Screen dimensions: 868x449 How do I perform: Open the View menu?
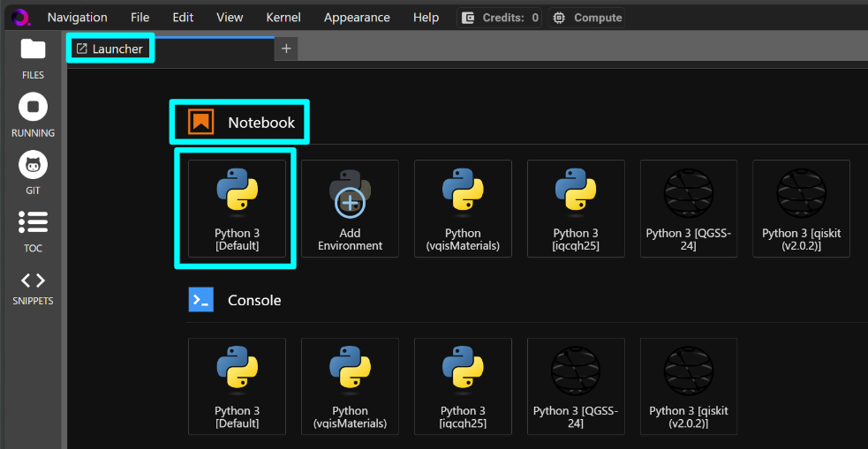230,18
